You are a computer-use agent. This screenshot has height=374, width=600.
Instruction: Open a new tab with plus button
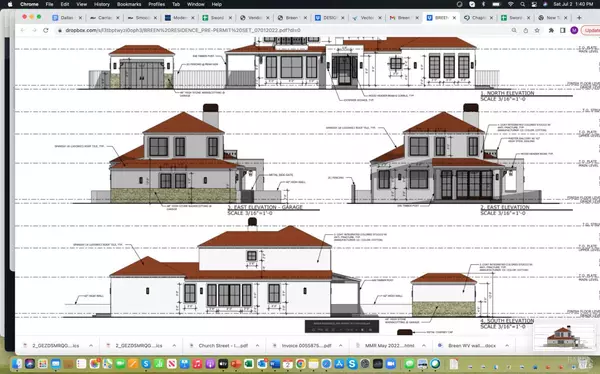click(x=579, y=18)
